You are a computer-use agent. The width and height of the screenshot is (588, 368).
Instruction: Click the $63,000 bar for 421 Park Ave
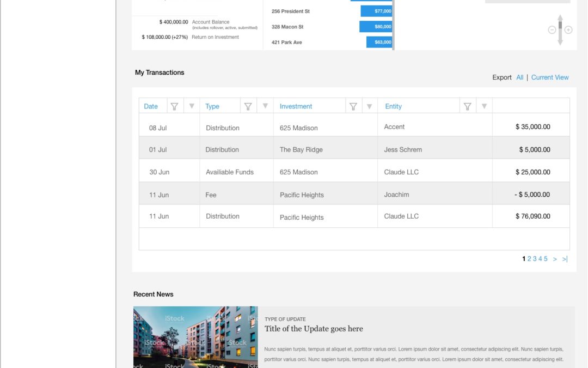pyautogui.click(x=379, y=42)
